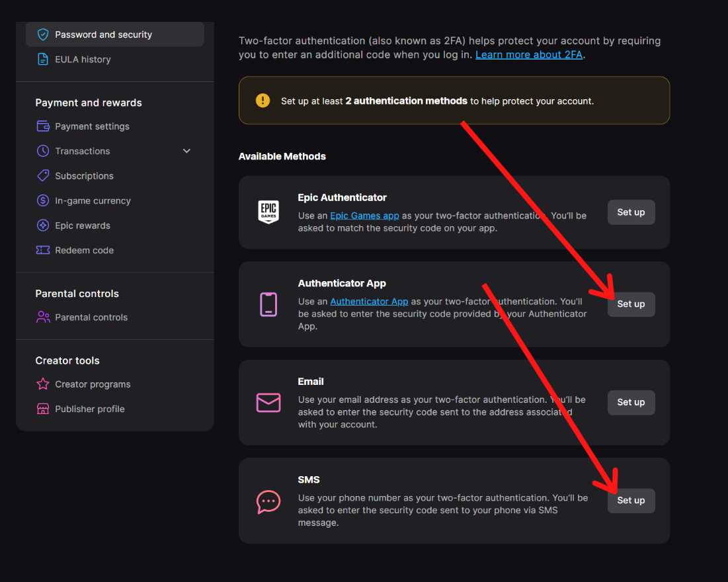Click the Subscriptions tag icon

[x=43, y=176]
